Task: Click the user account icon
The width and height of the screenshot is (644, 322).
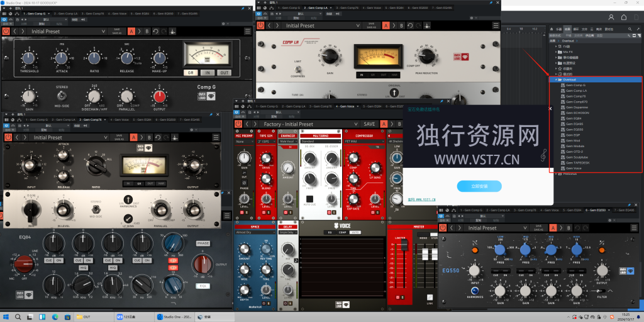Action: 611,17
